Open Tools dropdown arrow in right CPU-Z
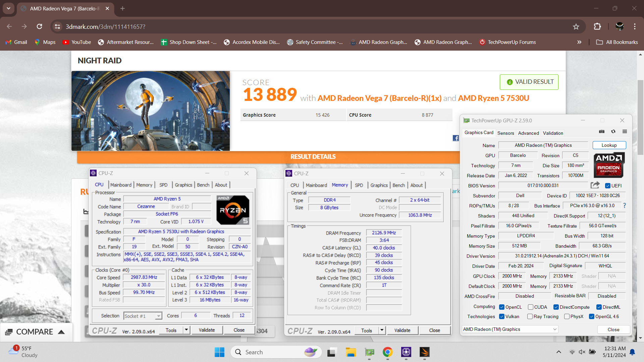The image size is (644, 362). tap(382, 330)
